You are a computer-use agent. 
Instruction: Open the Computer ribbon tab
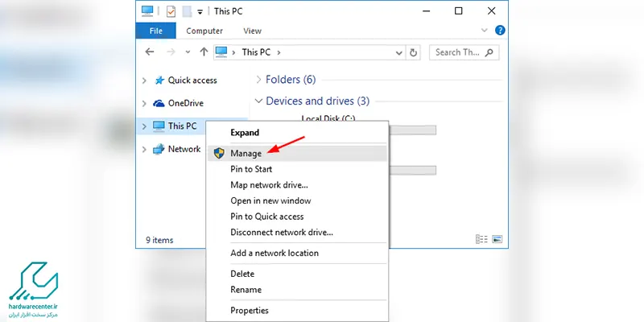pos(204,31)
